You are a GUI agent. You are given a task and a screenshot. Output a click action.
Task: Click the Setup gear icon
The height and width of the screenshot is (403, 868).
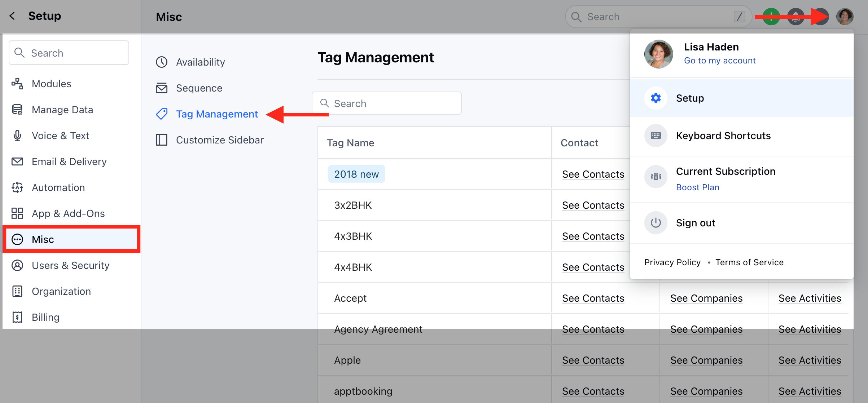(x=656, y=98)
